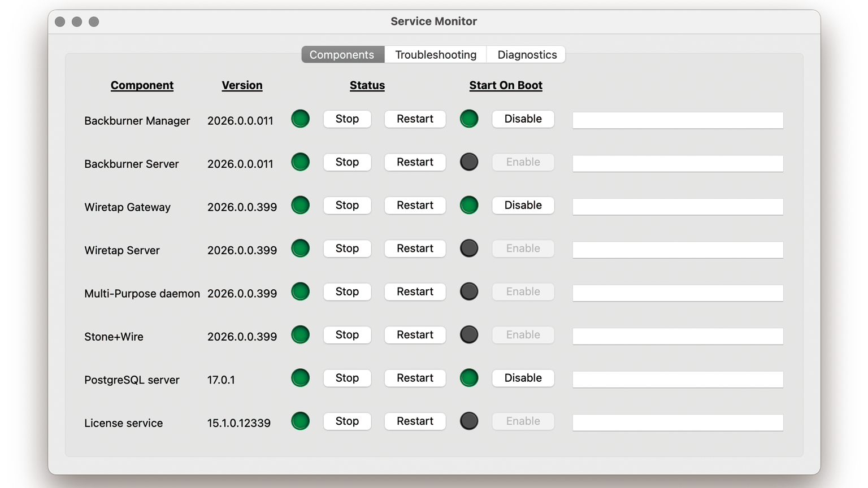
Task: Click Stone+Wire start-on-boot gray indicator
Action: tap(469, 335)
